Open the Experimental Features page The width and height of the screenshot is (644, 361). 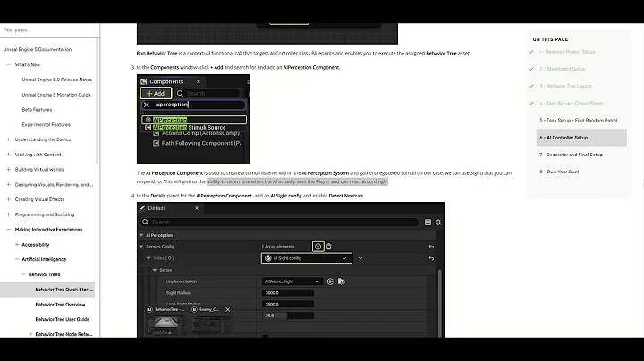pos(46,125)
